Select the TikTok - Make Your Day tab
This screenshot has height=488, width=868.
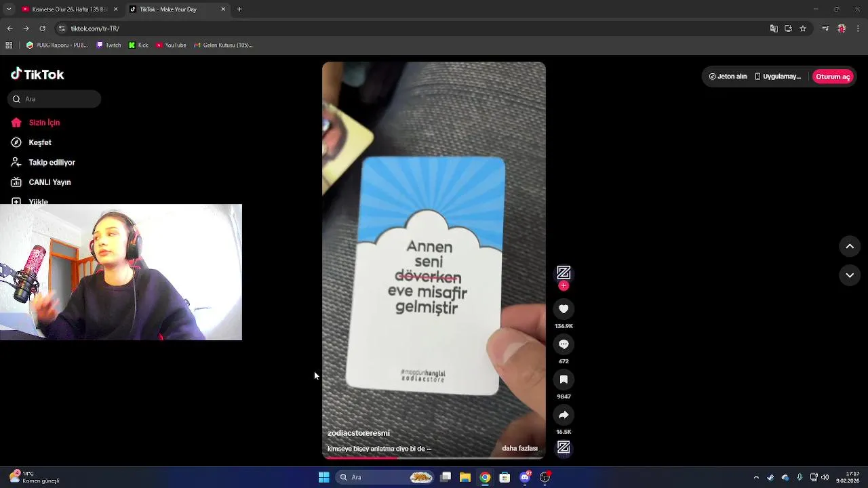(x=176, y=9)
